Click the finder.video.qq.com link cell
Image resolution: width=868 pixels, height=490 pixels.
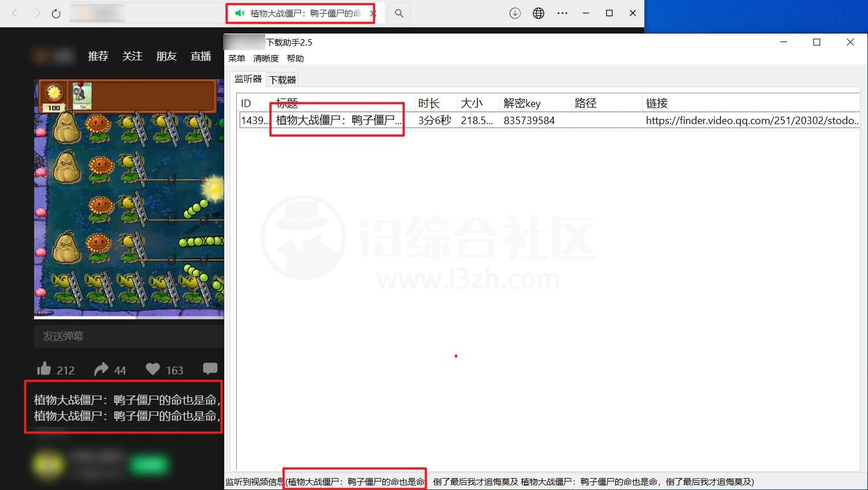point(752,120)
